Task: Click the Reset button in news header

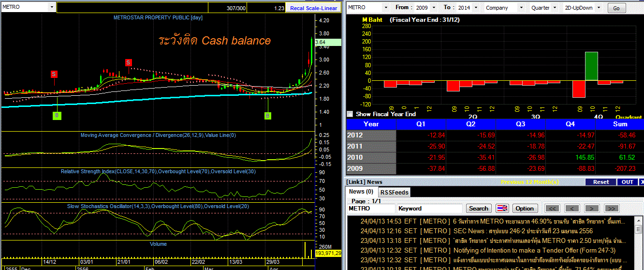Action: (x=601, y=182)
